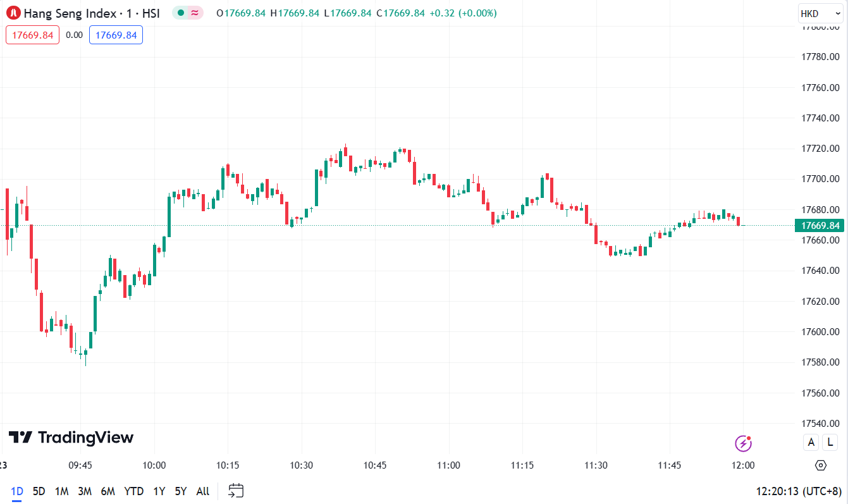Click the green current price label on the axis
This screenshot has height=504, width=848.
coord(820,226)
